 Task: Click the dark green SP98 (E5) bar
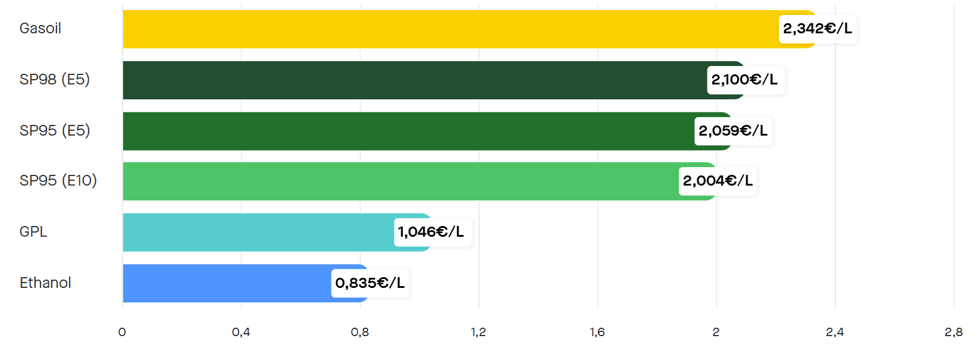[411, 80]
